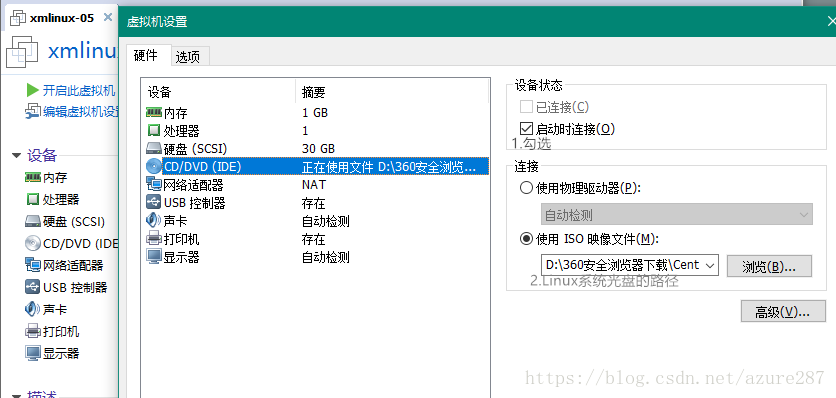Viewport: 836px width, 398px height.
Task: Select the 使用 ISO 映像文件(M) radio button
Action: [x=526, y=239]
